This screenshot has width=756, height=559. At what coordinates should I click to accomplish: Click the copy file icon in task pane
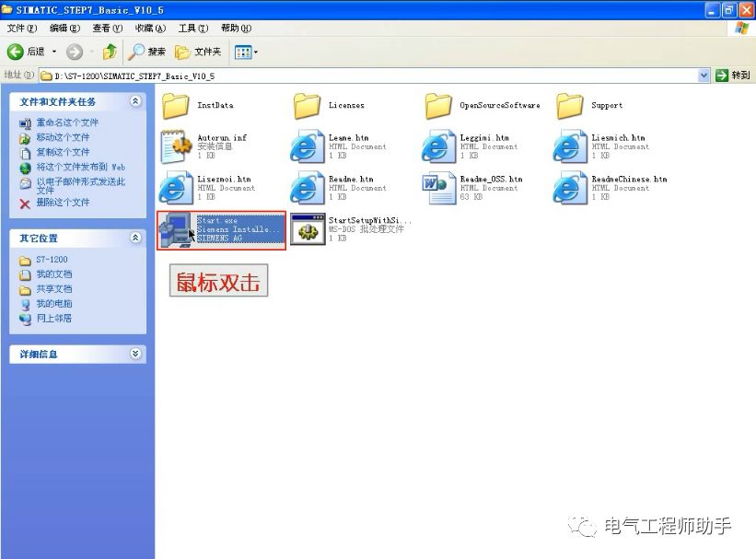pos(25,154)
